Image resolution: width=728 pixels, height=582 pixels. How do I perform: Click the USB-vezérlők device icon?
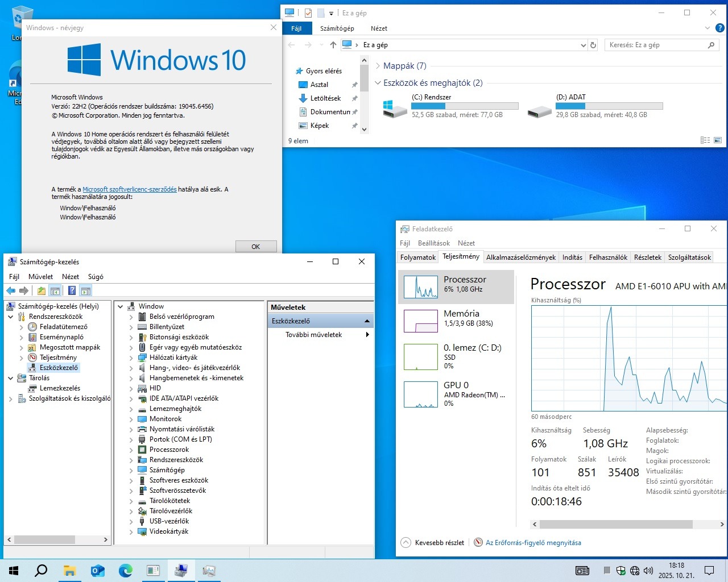click(143, 521)
